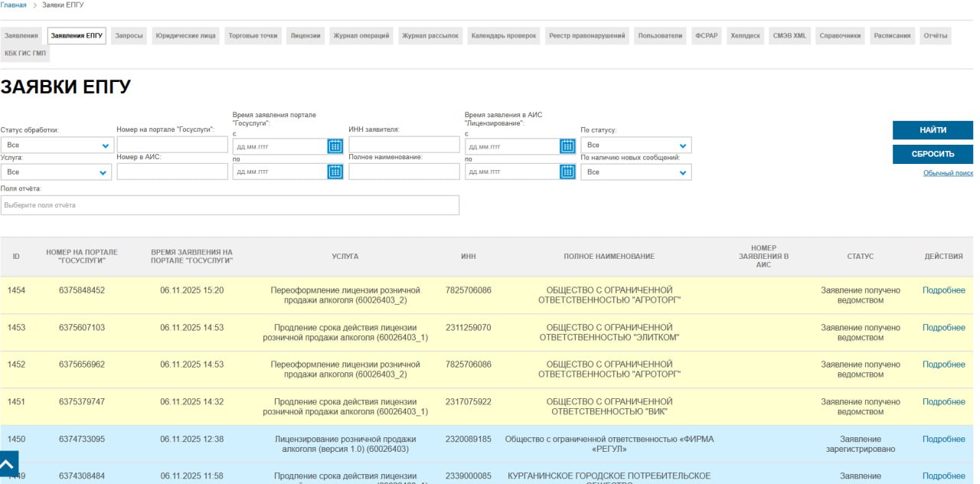Open the Справочники tab
Viewport: 980px width, 484px height.
(840, 36)
